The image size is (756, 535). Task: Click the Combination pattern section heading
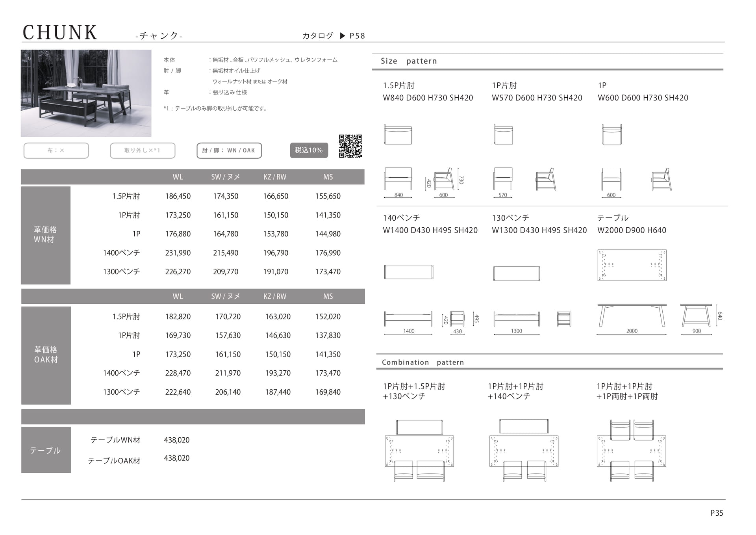click(x=423, y=362)
